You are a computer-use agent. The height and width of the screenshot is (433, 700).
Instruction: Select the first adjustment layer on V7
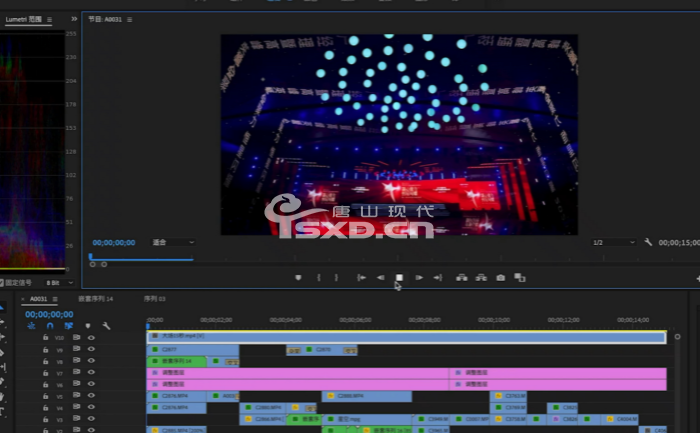[298, 373]
